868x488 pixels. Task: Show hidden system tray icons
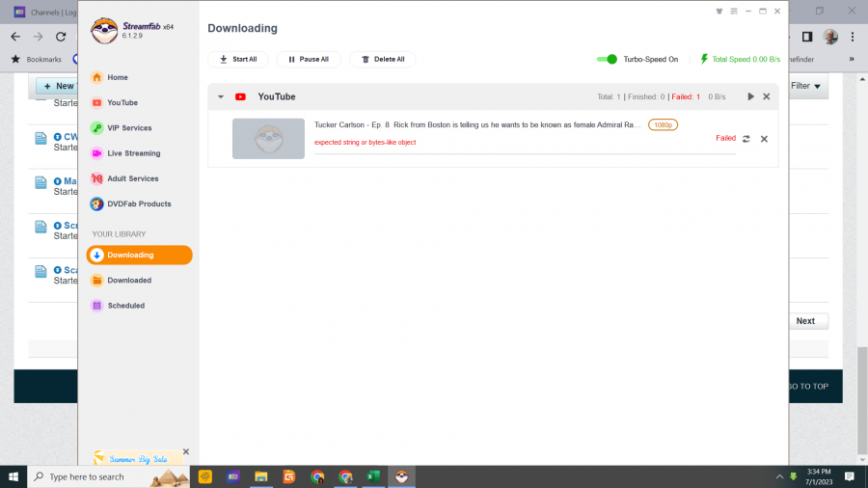pos(779,476)
